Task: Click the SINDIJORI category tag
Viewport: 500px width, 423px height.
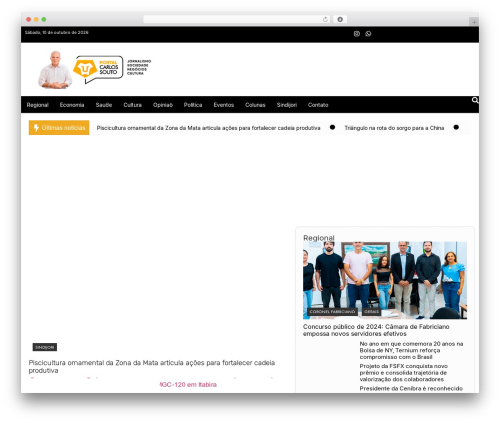Action: coord(45,347)
